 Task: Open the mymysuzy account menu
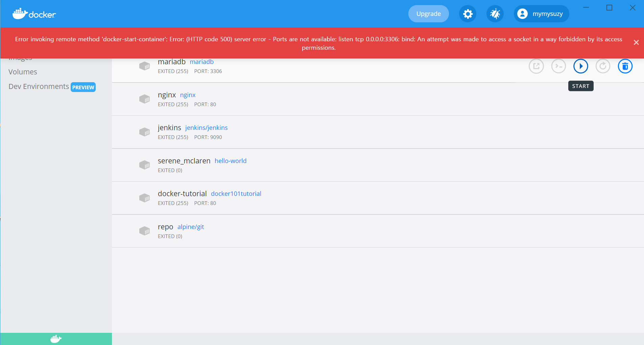541,14
